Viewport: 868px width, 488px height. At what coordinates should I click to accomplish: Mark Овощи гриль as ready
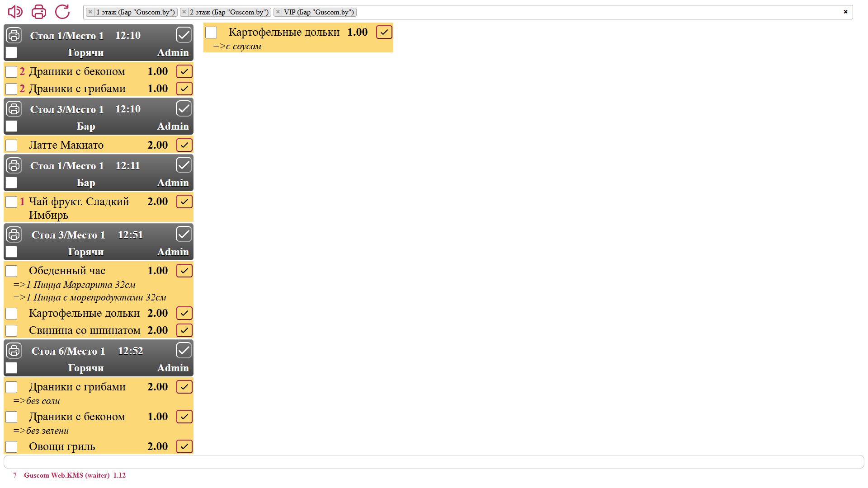point(184,446)
